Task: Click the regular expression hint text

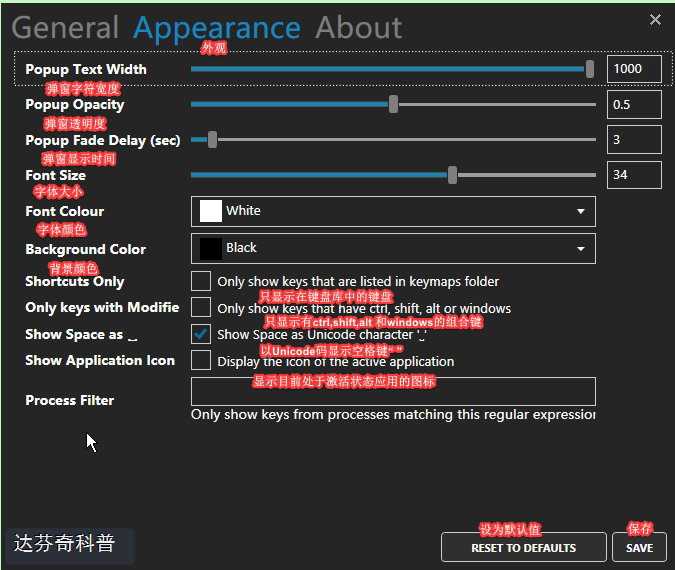Action: point(393,415)
